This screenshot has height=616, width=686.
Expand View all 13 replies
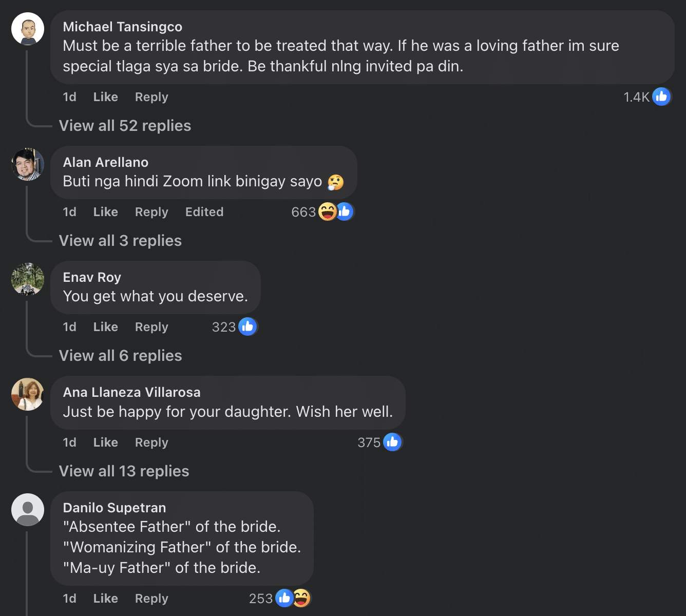[x=124, y=471]
